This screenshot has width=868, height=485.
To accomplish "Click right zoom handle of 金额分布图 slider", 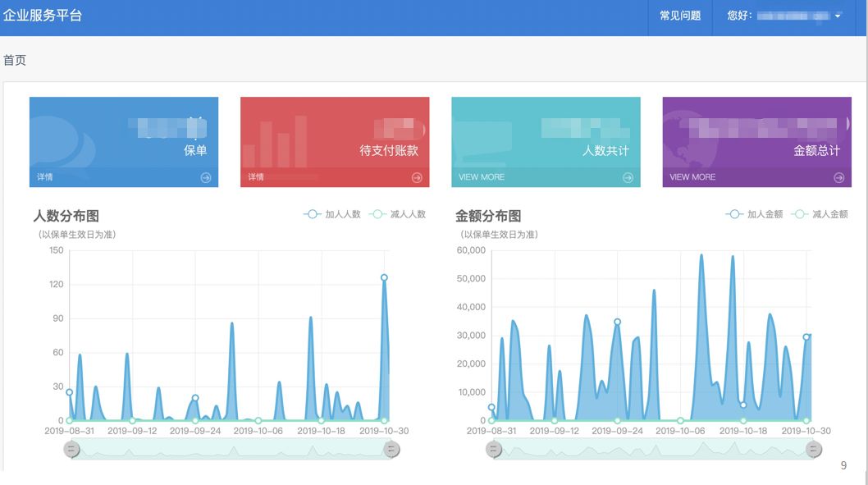I will click(814, 449).
